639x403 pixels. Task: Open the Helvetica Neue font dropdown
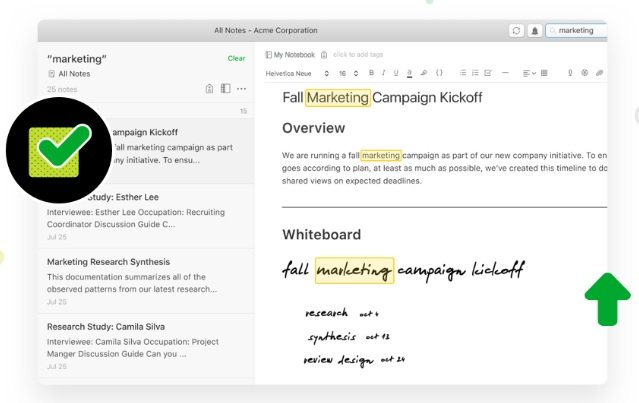[297, 73]
